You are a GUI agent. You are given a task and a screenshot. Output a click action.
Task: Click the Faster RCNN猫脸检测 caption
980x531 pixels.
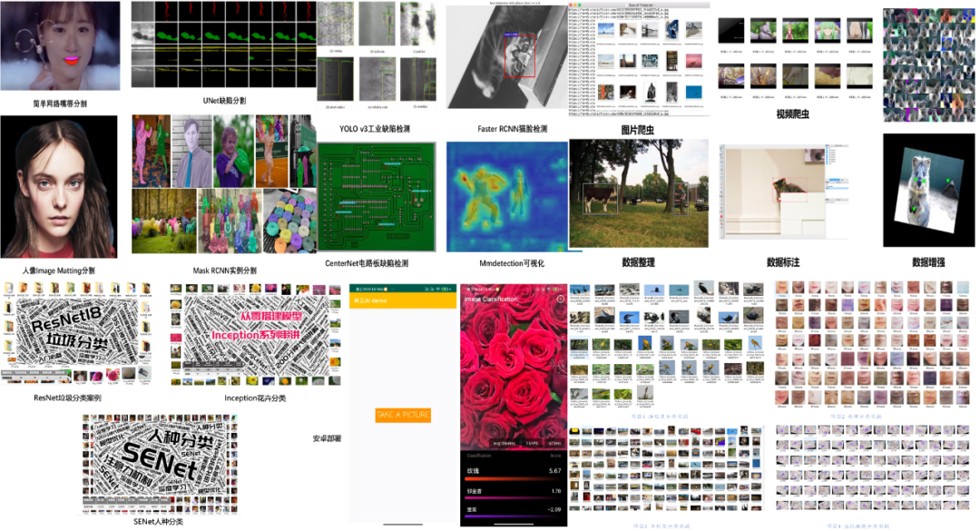click(513, 129)
